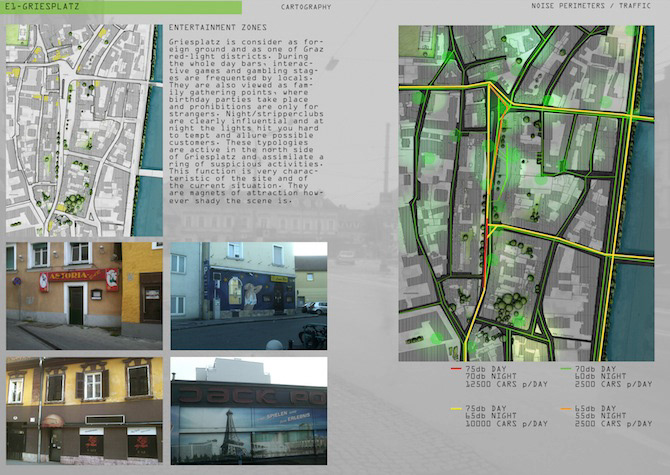The height and width of the screenshot is (475, 670).
Task: Open the blue mural bar photo
Action: (x=249, y=296)
